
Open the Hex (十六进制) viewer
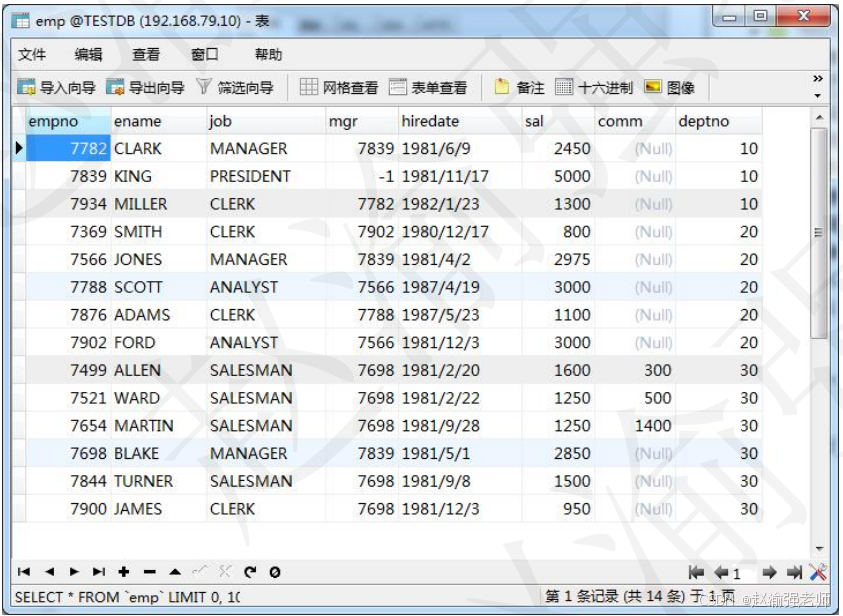(x=594, y=87)
